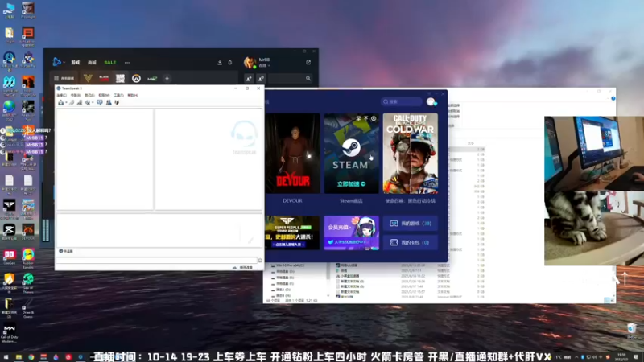The width and height of the screenshot is (644, 362).
Task: Expand the online status dropdown under MrBB
Action: click(264, 66)
